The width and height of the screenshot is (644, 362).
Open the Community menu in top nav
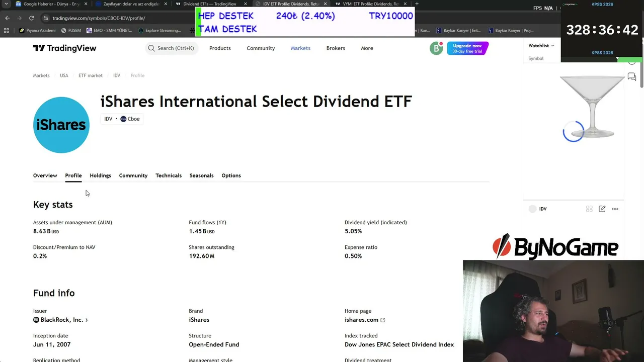coord(261,48)
